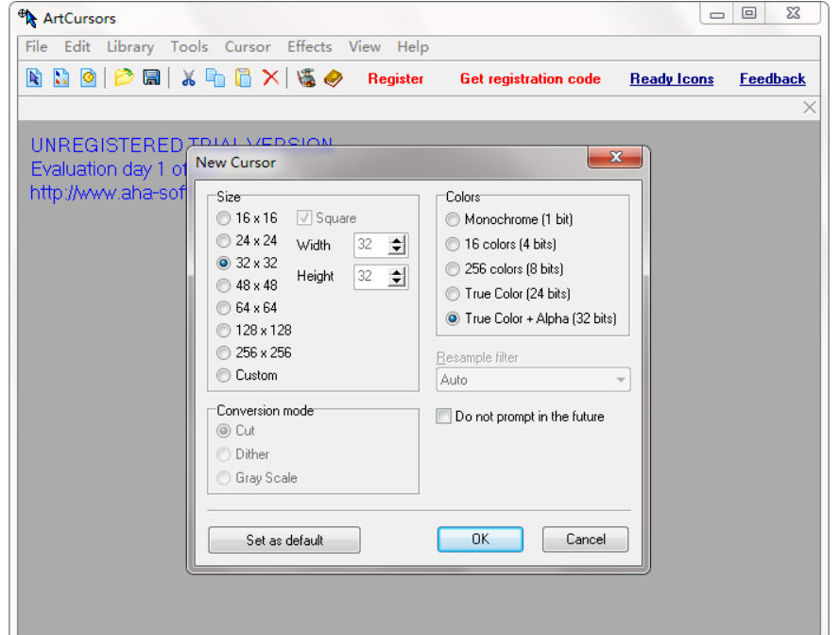The image size is (840, 635).
Task: Select the 48 x 48 size option
Action: coord(224,285)
